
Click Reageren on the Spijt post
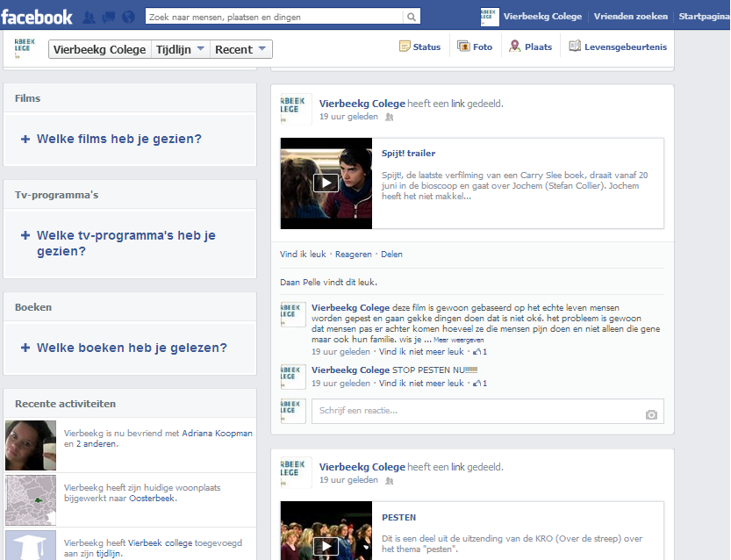[x=354, y=255]
